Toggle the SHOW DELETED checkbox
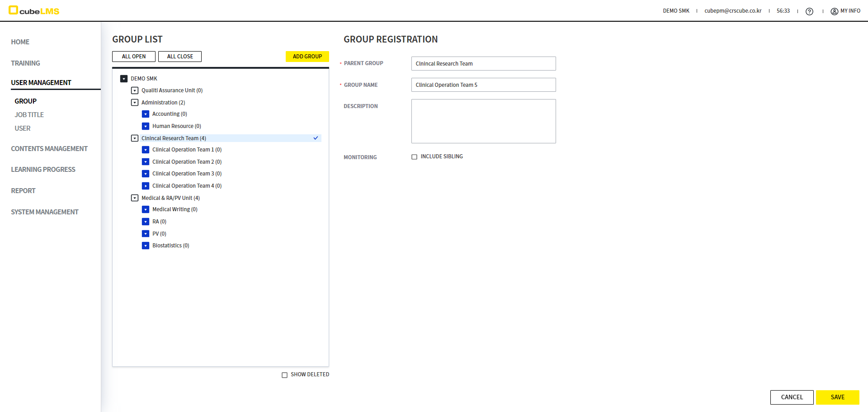Screen dimensions: 868x412 tap(284, 375)
